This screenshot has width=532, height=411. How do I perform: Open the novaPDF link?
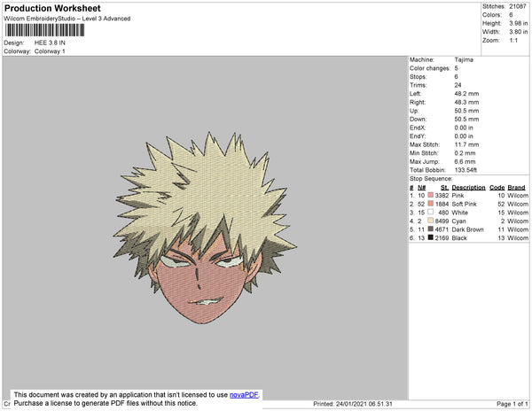click(x=244, y=395)
